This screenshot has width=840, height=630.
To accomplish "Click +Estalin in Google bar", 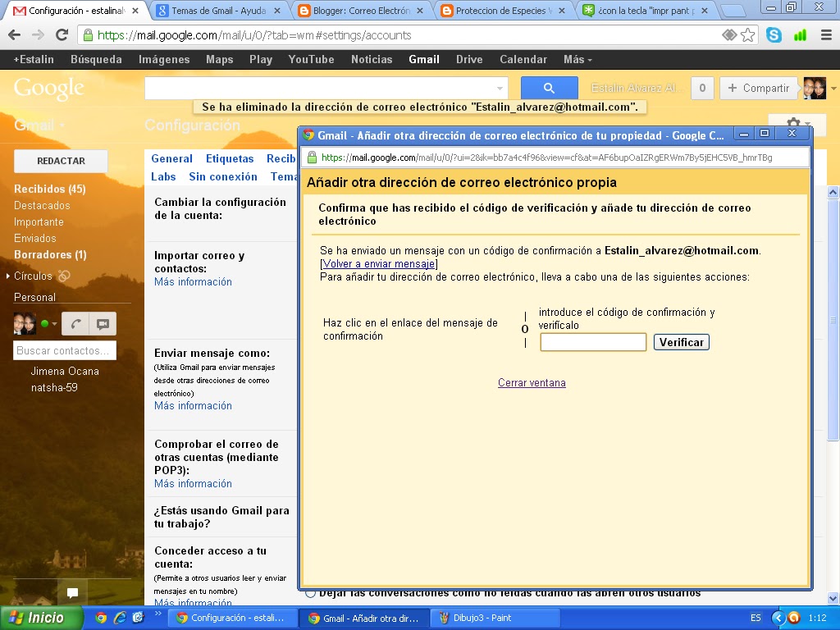I will (x=34, y=59).
